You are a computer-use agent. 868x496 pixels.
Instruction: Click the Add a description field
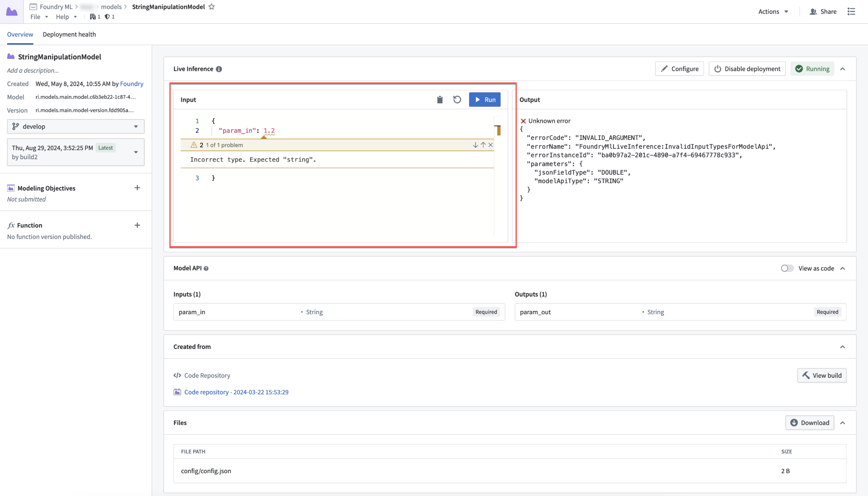[33, 70]
